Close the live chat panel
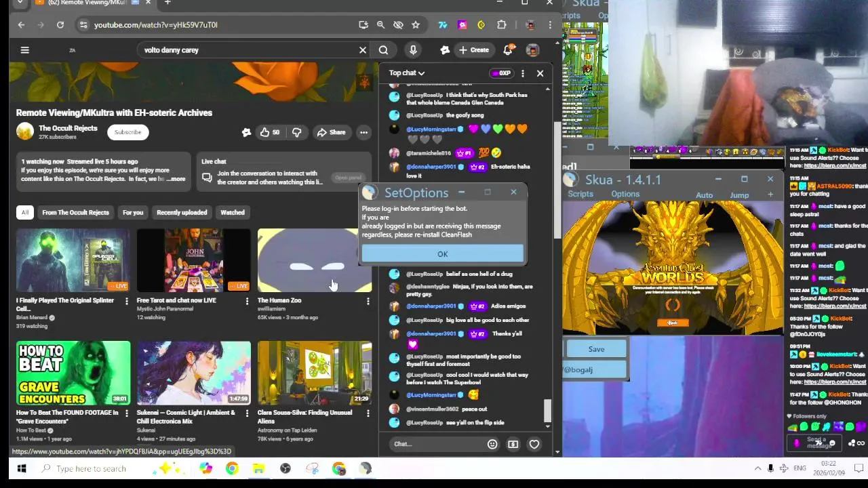This screenshot has height=488, width=868. [x=540, y=73]
